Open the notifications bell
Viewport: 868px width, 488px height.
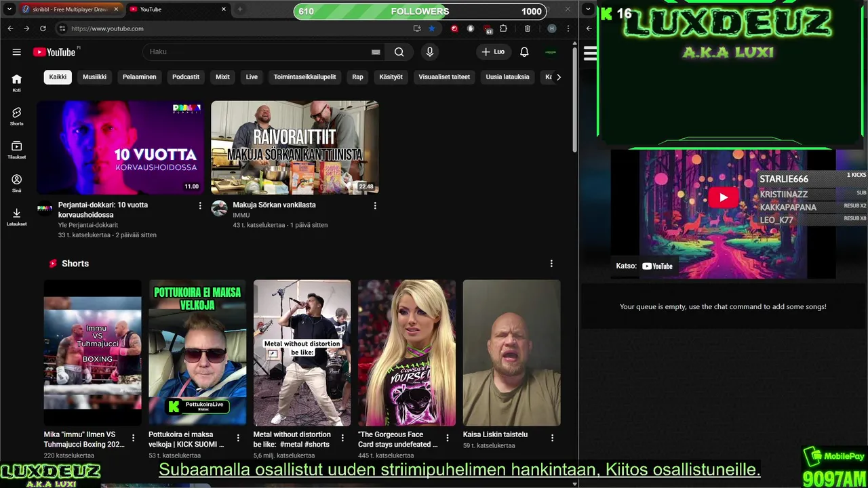coord(524,52)
